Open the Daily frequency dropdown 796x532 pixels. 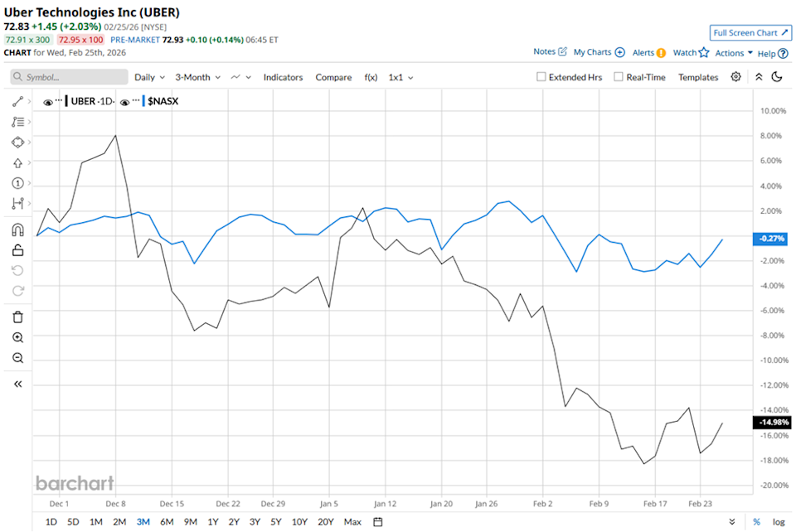pyautogui.click(x=148, y=77)
